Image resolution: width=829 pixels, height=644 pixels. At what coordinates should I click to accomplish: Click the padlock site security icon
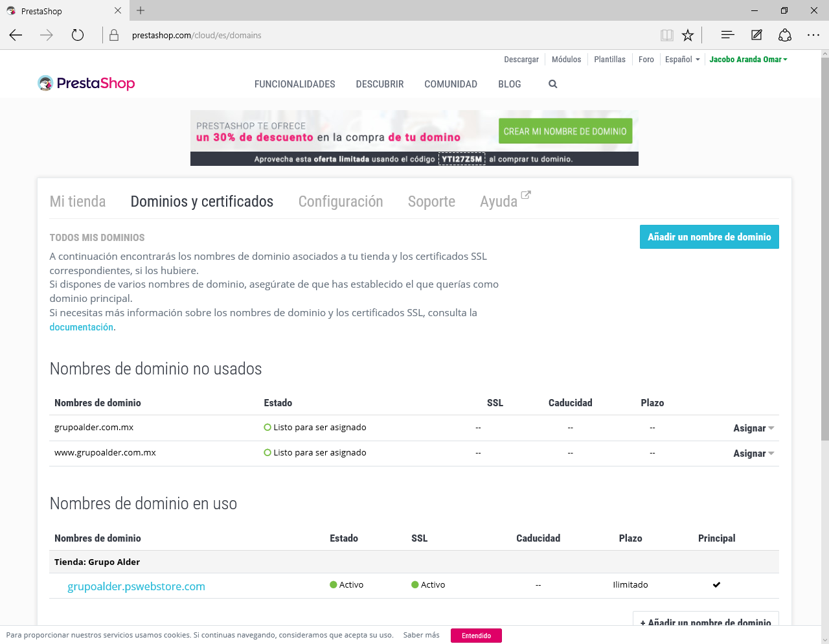coord(114,35)
